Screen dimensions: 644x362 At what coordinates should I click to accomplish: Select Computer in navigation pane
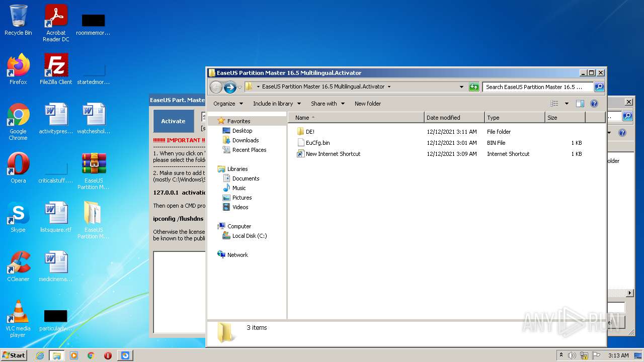tap(239, 226)
